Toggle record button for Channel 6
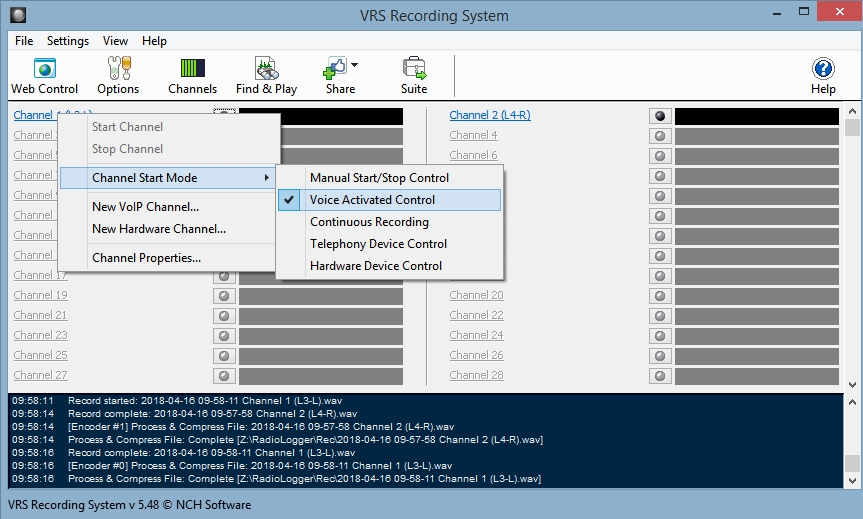Image resolution: width=863 pixels, height=519 pixels. click(660, 156)
